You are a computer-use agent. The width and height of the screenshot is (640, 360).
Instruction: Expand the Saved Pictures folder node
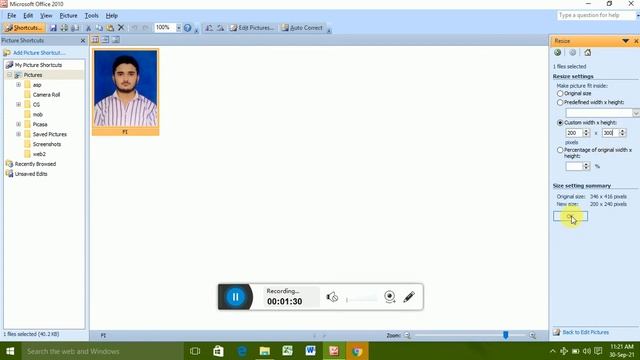point(18,134)
